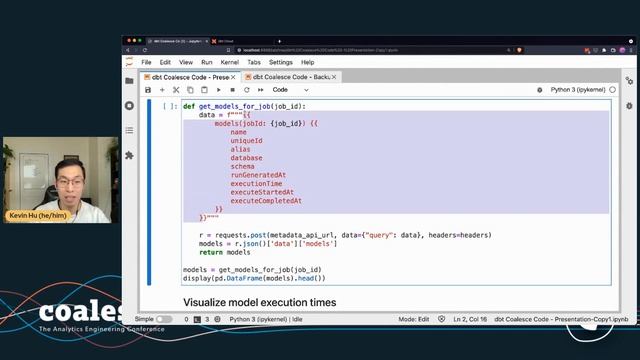
Task: Click the JupyterLab logo
Action: tap(129, 62)
